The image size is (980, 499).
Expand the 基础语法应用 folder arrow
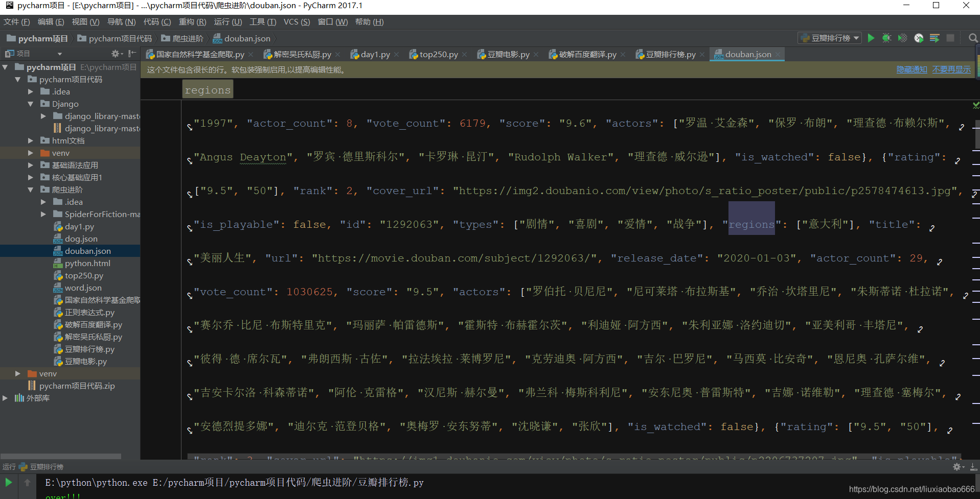[x=31, y=165]
